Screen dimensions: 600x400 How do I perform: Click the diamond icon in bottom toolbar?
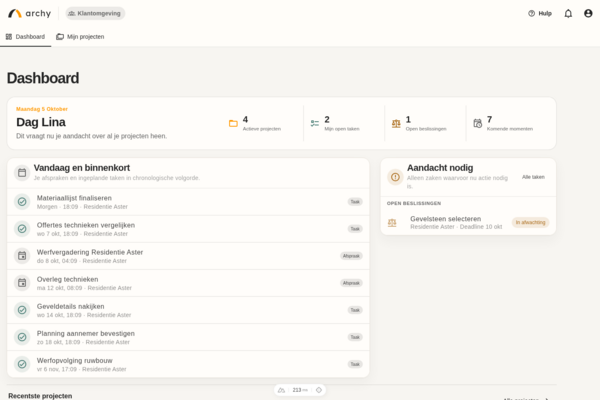(319, 390)
